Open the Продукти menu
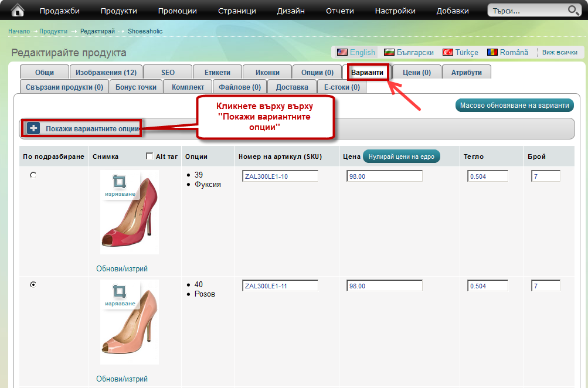Image resolution: width=588 pixels, height=388 pixels. [x=118, y=11]
